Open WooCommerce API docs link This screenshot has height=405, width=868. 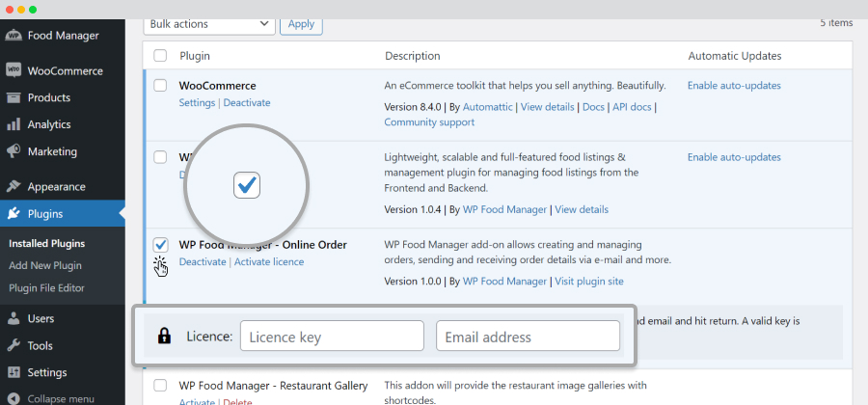click(x=632, y=107)
